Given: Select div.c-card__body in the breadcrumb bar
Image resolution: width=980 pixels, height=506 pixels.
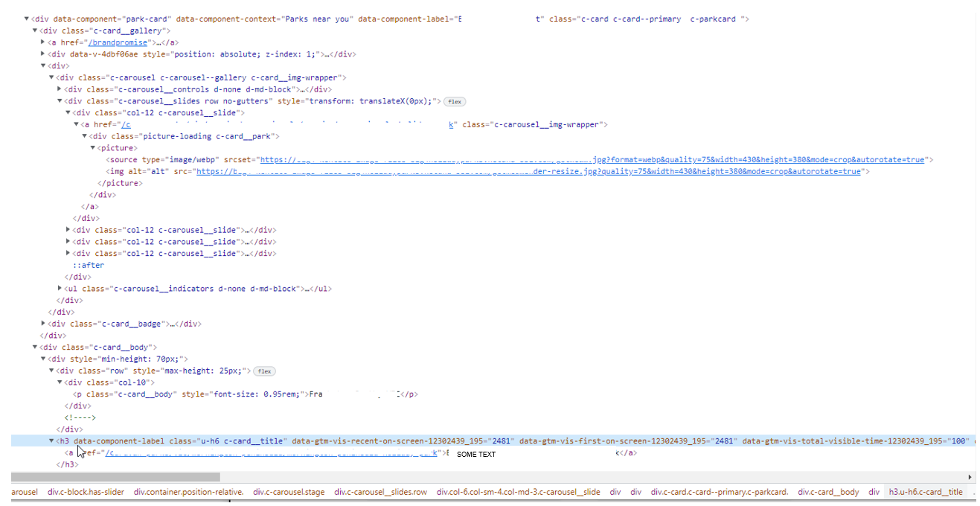Looking at the screenshot, I should pyautogui.click(x=828, y=492).
